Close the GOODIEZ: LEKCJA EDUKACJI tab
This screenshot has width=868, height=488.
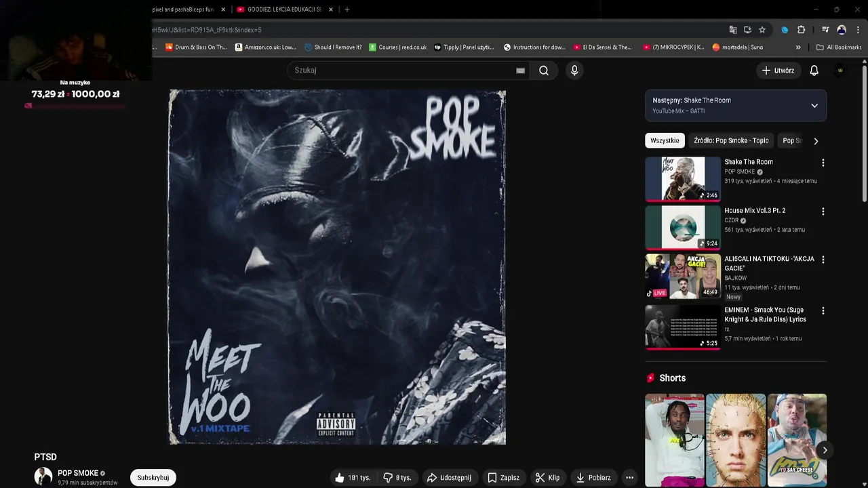coord(331,9)
